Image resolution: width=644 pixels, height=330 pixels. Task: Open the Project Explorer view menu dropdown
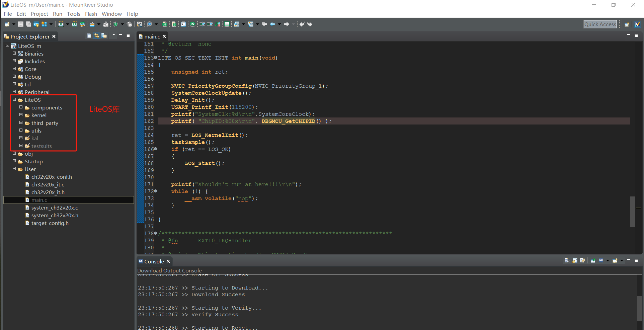tap(114, 35)
